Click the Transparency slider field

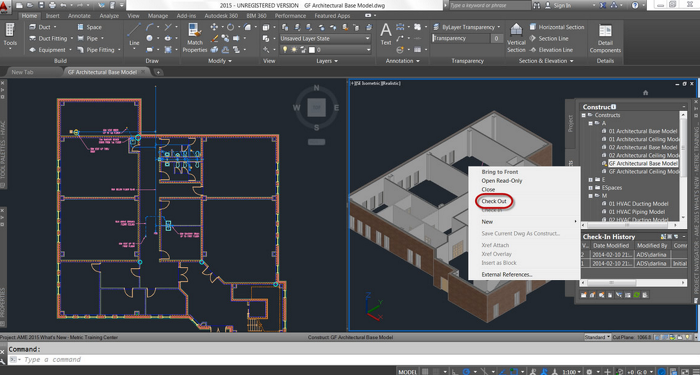point(461,39)
